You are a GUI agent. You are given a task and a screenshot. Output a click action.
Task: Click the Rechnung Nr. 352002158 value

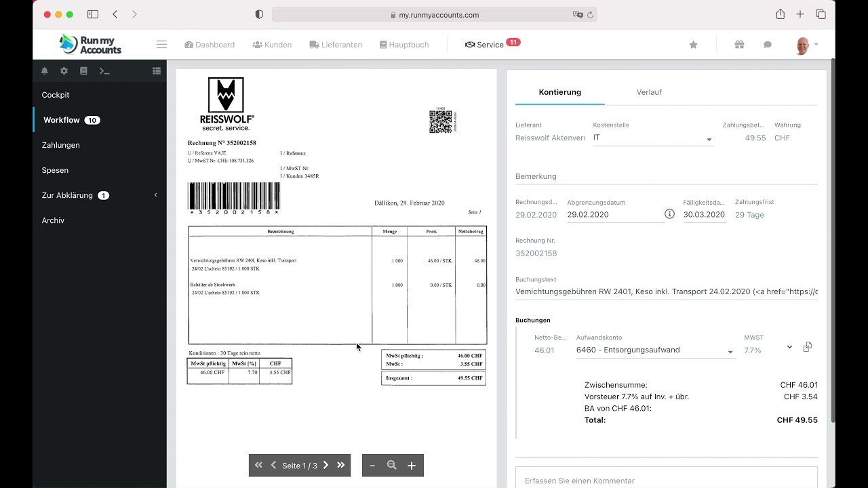click(x=536, y=253)
